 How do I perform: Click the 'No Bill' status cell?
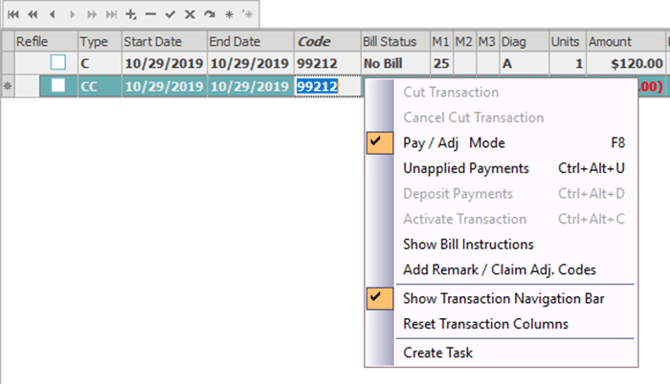[396, 63]
